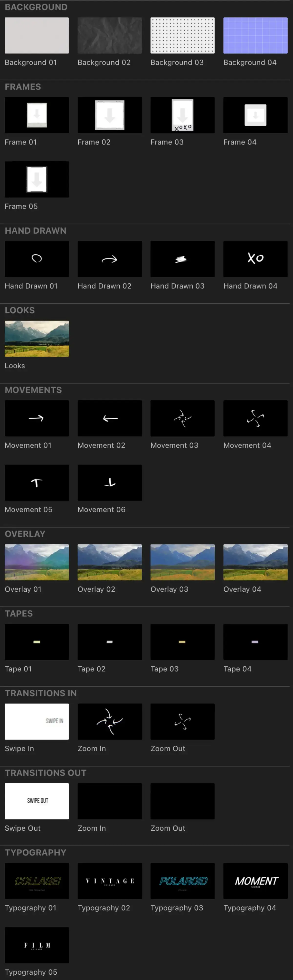Choose Hand Drawn 01 circle scribble
The width and height of the screenshot is (293, 980).
click(37, 259)
